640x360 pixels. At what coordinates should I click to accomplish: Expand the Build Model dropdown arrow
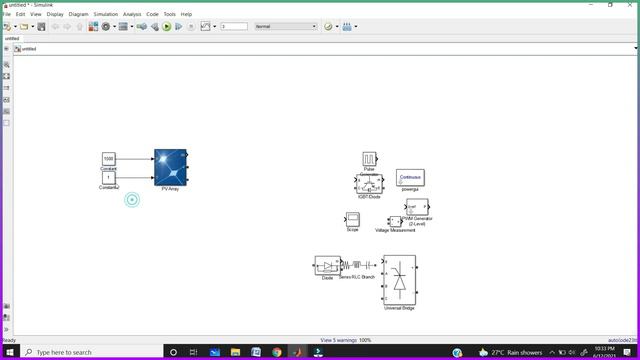pos(356,27)
